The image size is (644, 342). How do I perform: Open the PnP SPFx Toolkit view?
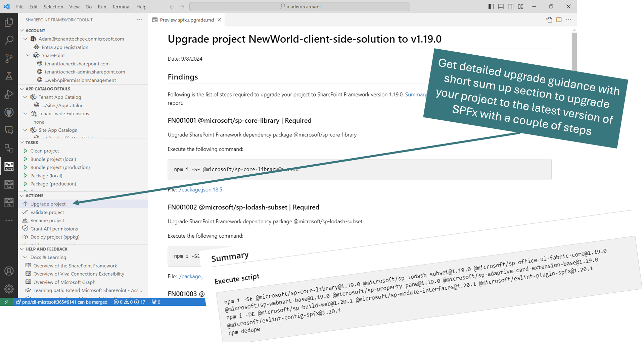click(x=9, y=166)
